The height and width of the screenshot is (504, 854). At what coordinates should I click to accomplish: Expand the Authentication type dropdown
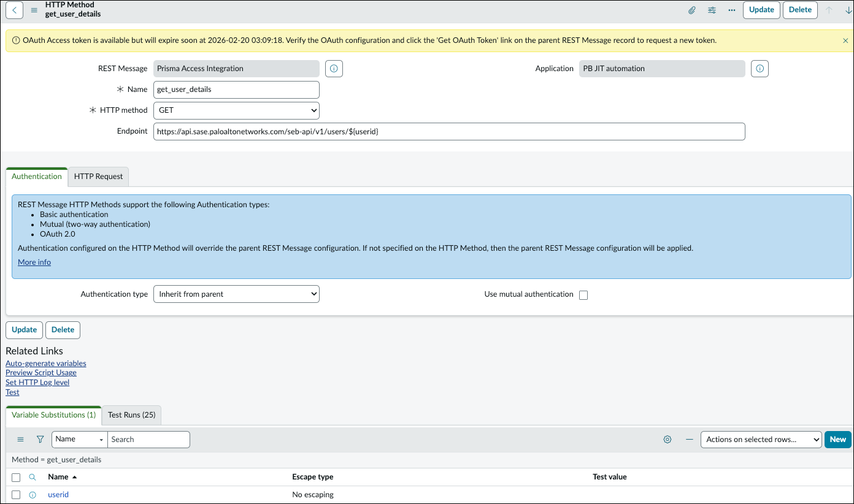coord(236,294)
